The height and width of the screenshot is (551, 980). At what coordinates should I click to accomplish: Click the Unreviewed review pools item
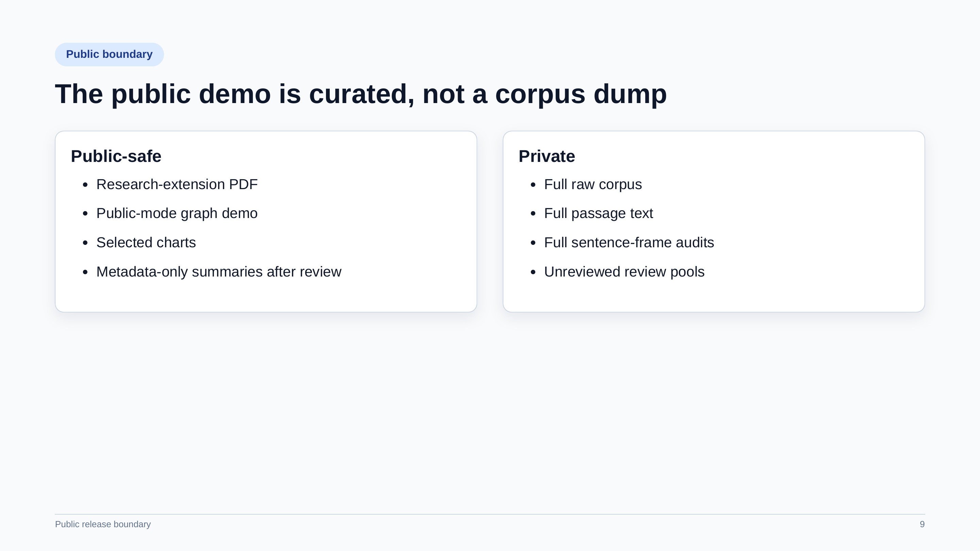(624, 272)
